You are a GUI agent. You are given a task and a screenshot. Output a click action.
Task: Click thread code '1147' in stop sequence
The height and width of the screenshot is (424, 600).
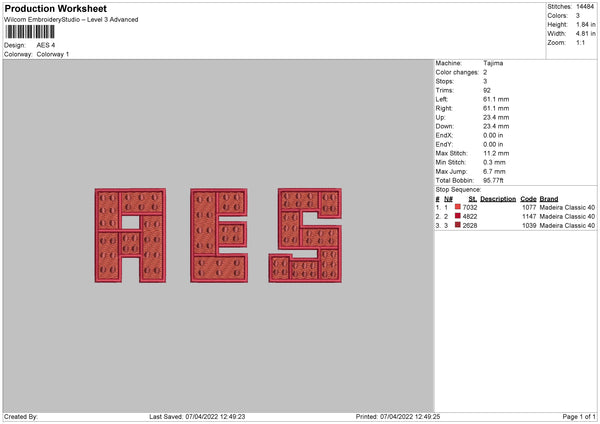pyautogui.click(x=529, y=217)
